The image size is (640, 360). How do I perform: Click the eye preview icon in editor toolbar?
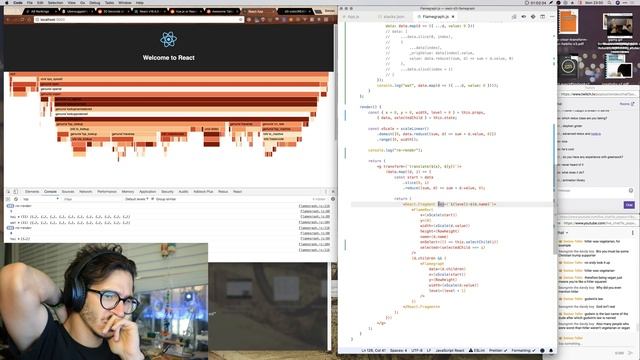coord(524,17)
